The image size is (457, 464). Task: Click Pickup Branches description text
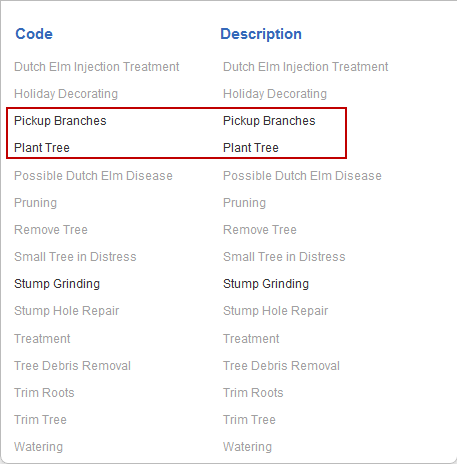click(269, 121)
